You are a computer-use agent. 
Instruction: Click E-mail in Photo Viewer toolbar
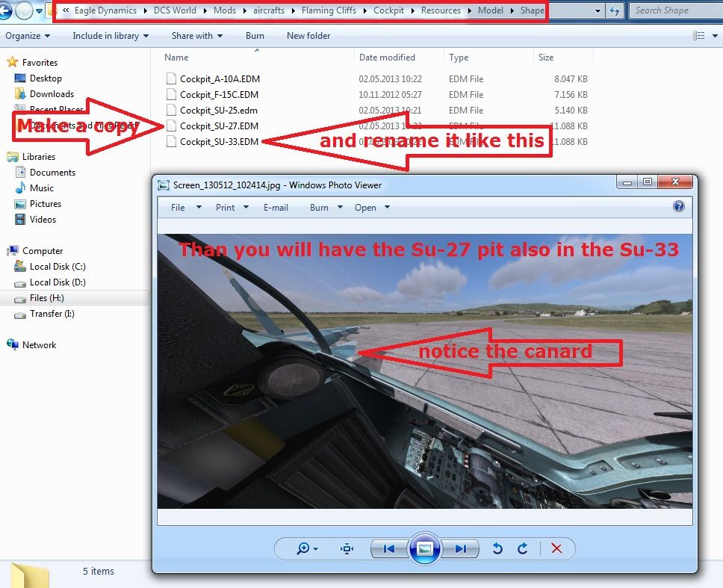(276, 208)
